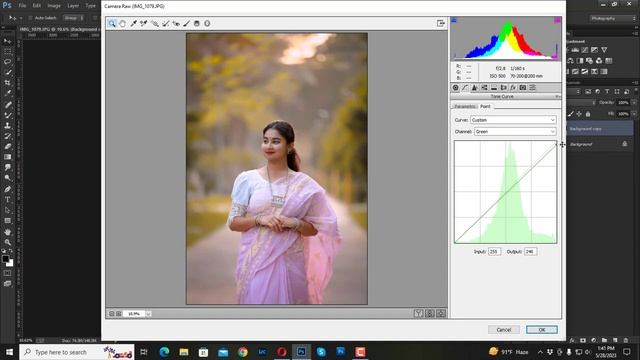Select the Graduated Filter tool
640x360 pixels.
point(197,24)
